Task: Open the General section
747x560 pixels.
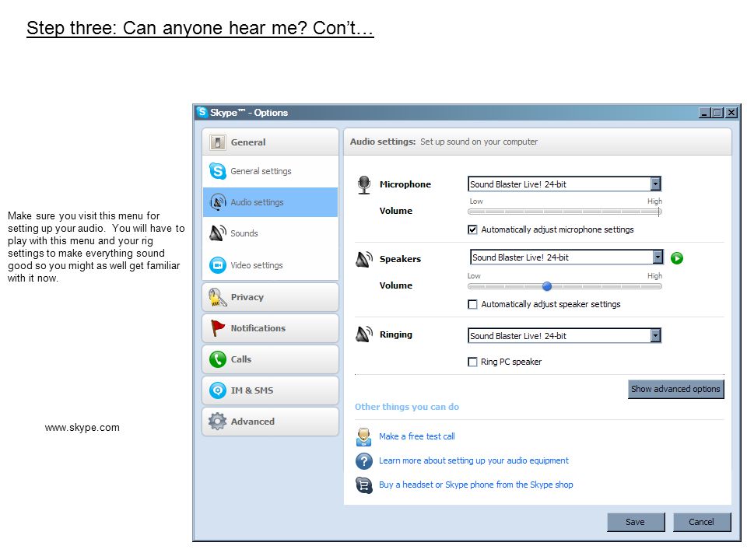Action: (x=270, y=142)
